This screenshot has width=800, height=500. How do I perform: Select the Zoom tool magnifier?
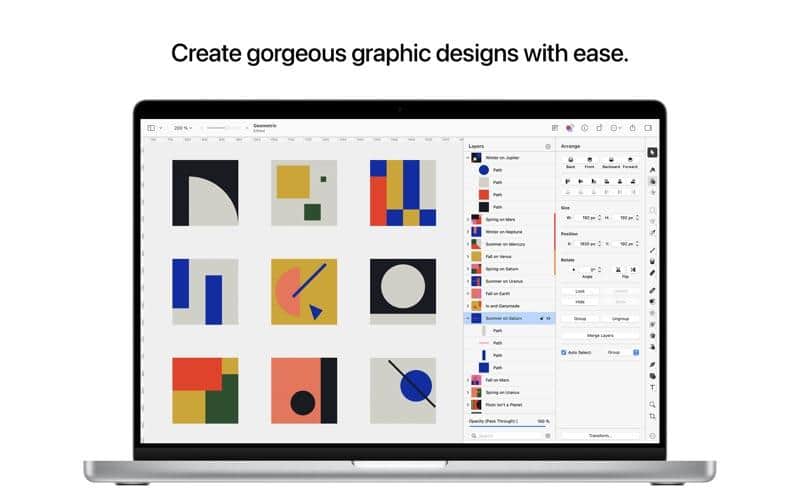pyautogui.click(x=652, y=404)
